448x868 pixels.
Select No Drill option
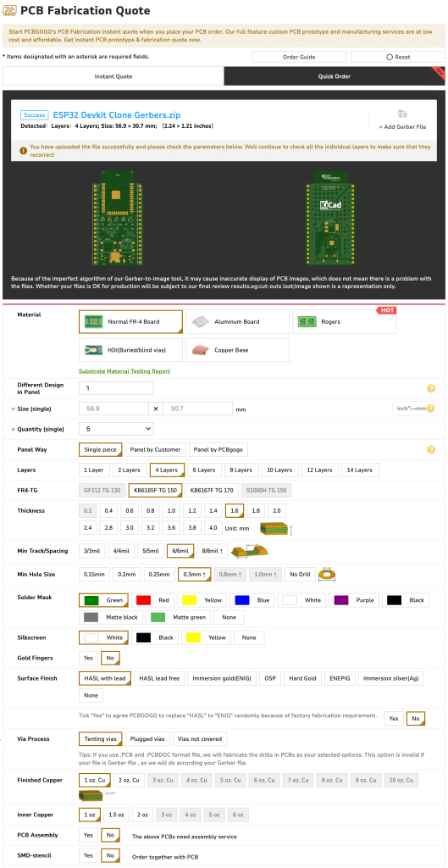coord(299,575)
